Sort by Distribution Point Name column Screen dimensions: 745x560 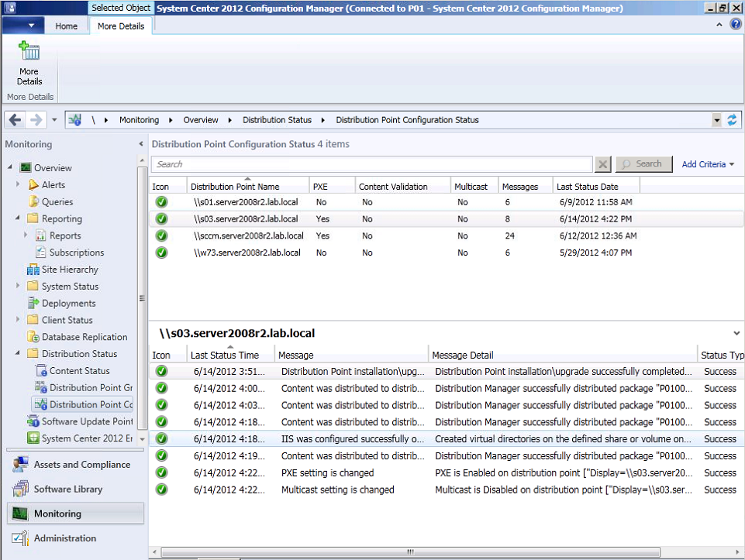pos(248,187)
